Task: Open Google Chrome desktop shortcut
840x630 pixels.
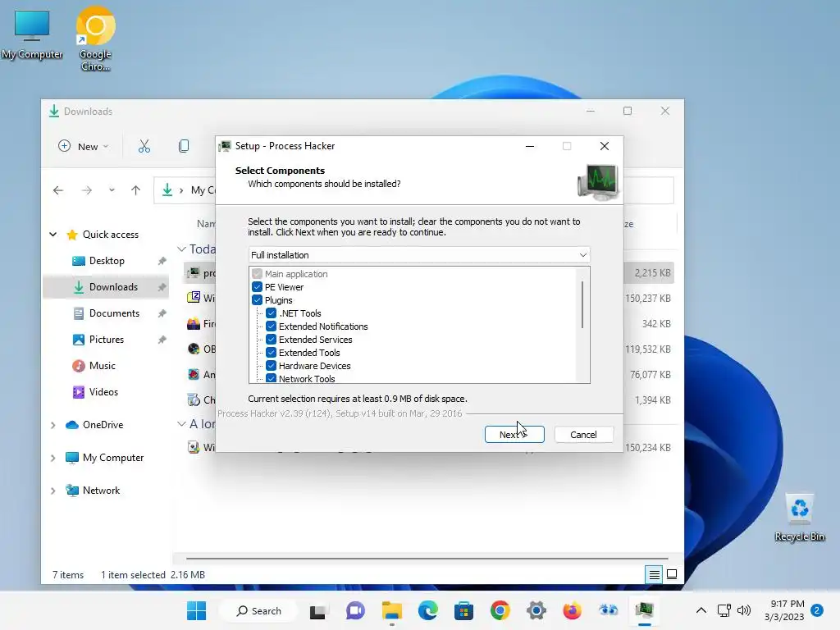Action: 95,39
